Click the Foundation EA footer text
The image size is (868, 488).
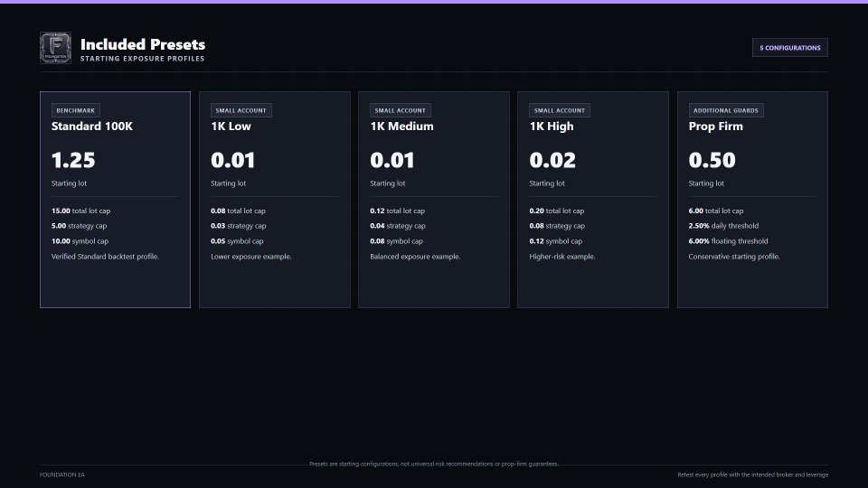(62, 474)
